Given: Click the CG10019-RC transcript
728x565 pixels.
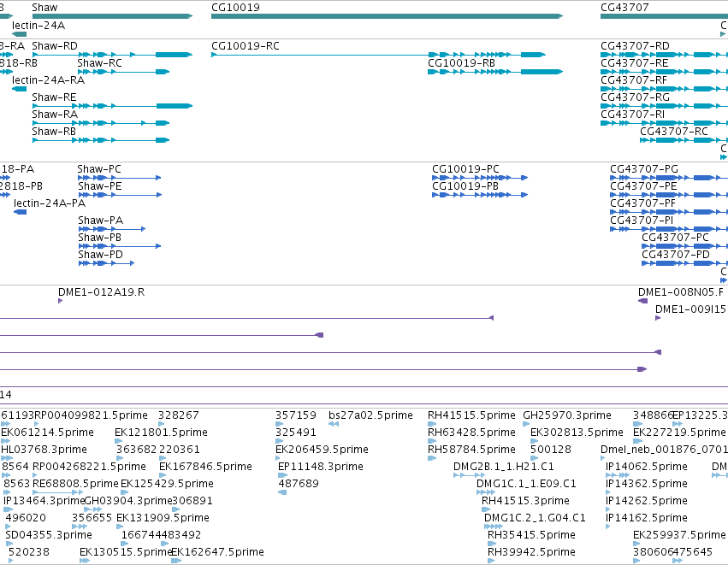Looking at the screenshot, I should (378, 55).
